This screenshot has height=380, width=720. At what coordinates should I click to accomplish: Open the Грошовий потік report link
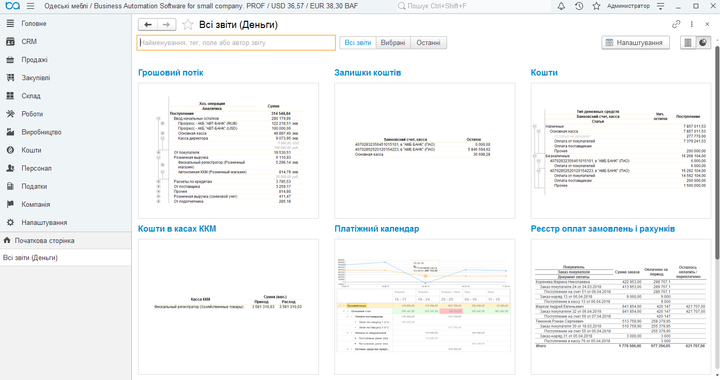[170, 73]
